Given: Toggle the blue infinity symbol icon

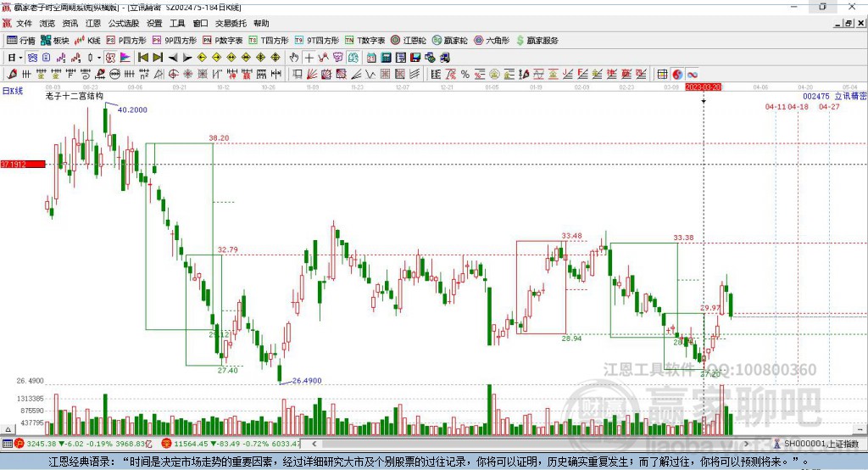Looking at the screenshot, I should click(692, 75).
